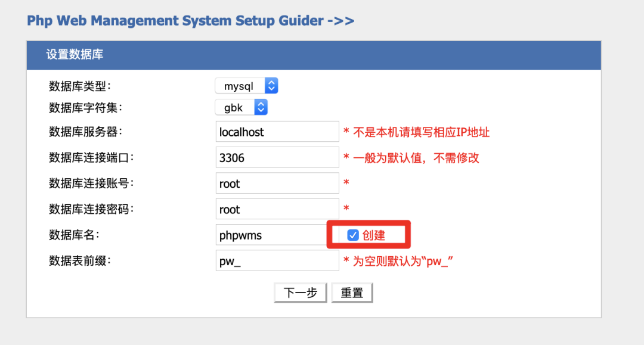Click the 下一步 next step button

[301, 293]
